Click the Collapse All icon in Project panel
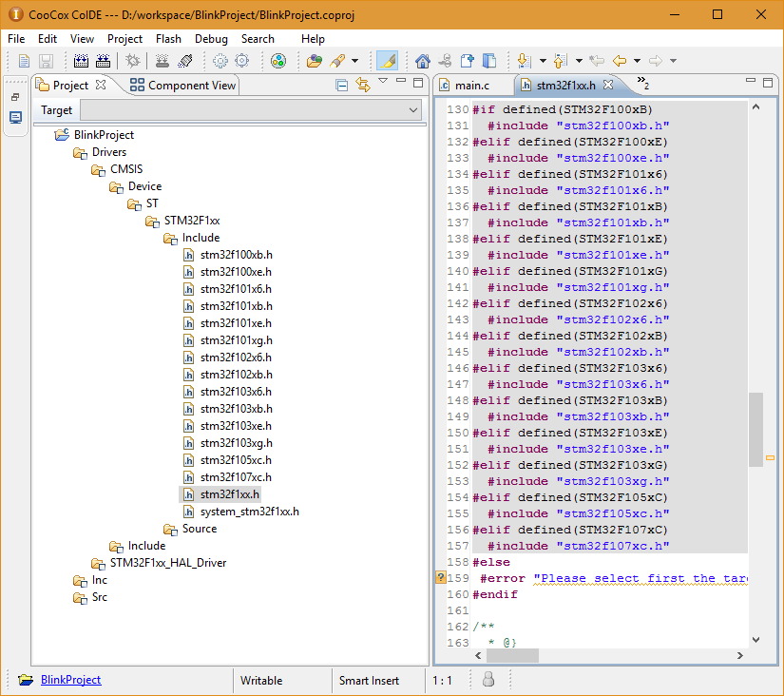This screenshot has width=784, height=696. click(342, 85)
